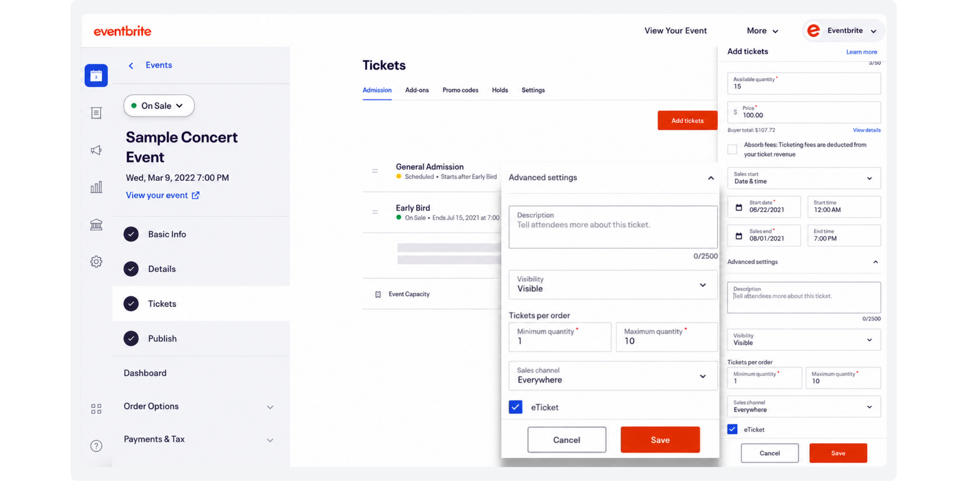980x490 pixels.
Task: Switch to the Settings tab
Action: pyautogui.click(x=533, y=90)
